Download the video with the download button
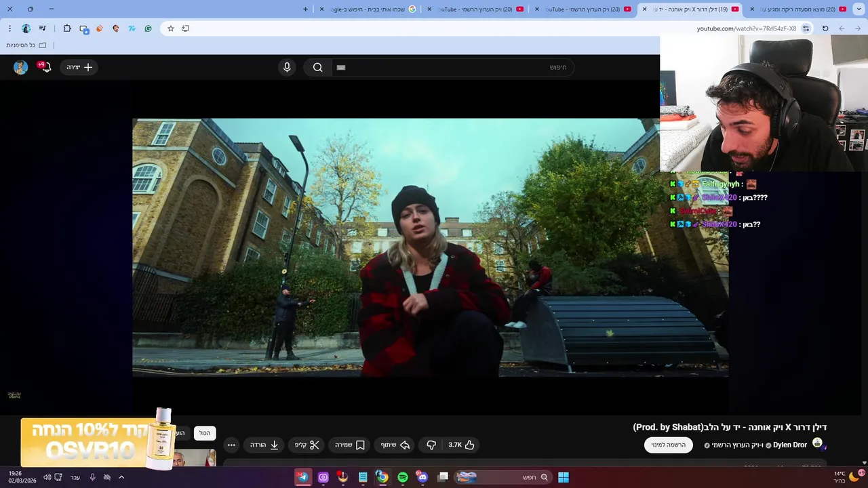Viewport: 868px width, 488px height. (264, 445)
